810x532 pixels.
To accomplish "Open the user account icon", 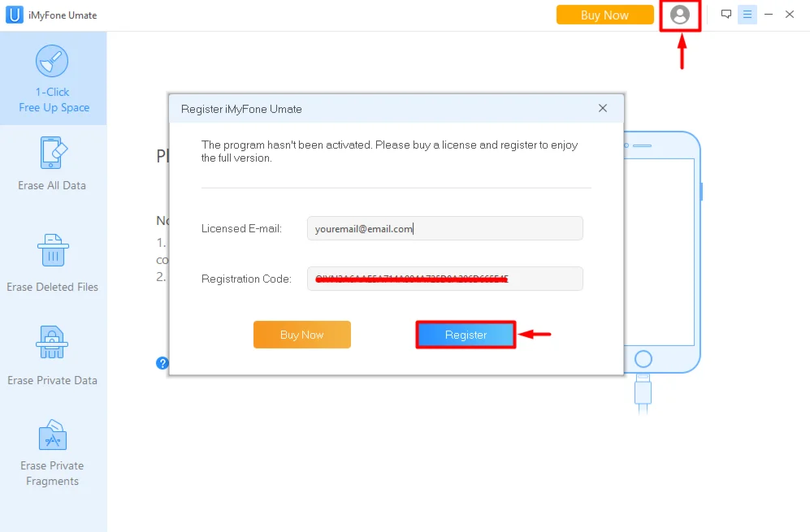I will [680, 15].
